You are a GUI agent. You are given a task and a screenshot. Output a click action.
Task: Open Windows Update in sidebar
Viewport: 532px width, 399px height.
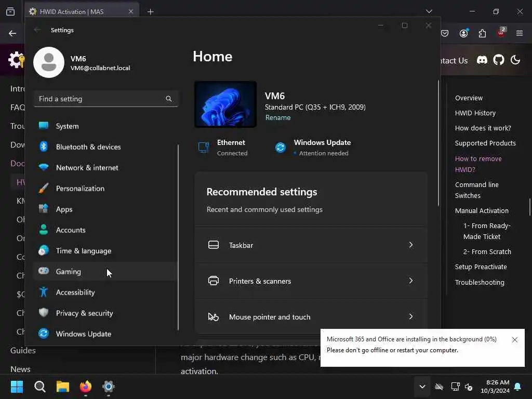(x=105, y=334)
